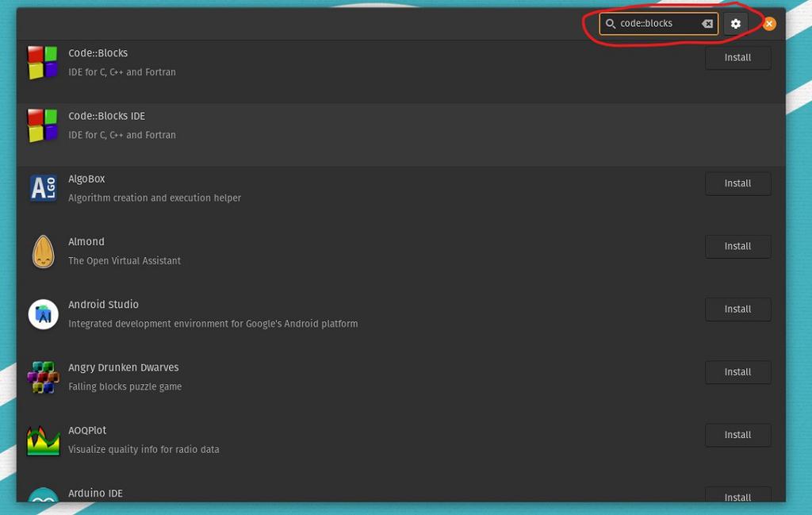Install AOQPlot
Image resolution: width=812 pixels, height=515 pixels.
tap(737, 435)
